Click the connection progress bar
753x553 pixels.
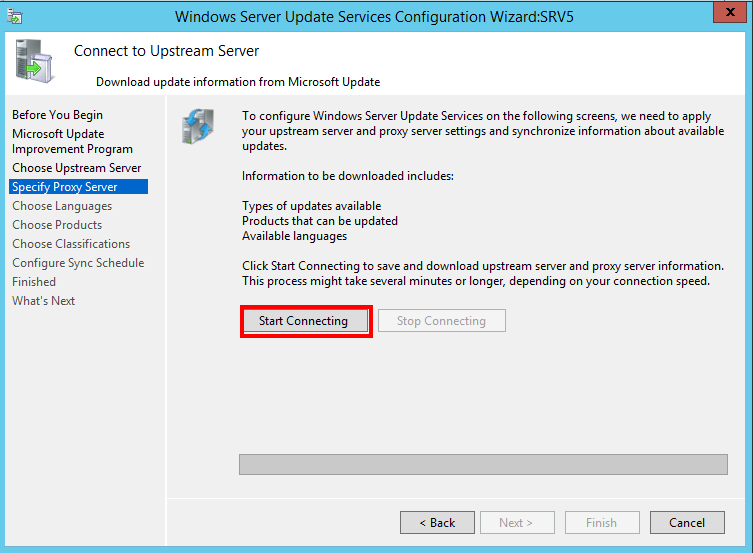[483, 464]
